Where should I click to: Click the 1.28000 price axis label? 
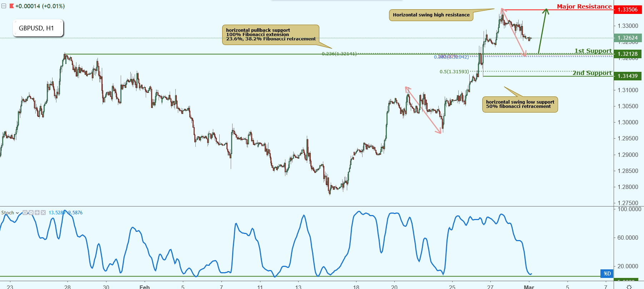click(x=628, y=187)
